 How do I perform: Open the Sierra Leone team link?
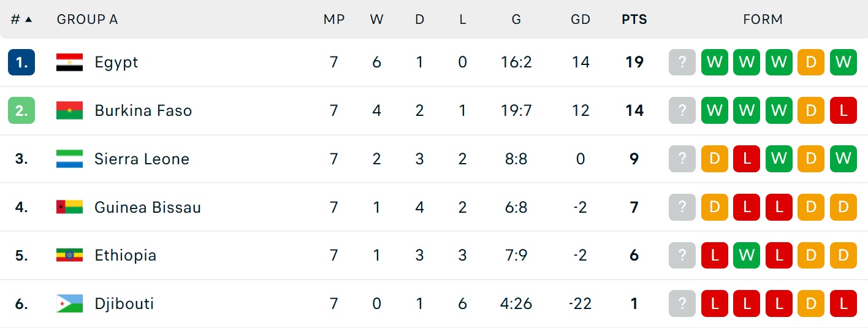coord(142,159)
